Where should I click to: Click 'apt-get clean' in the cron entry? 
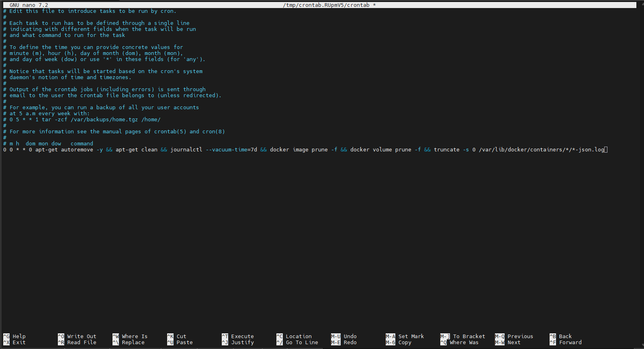tap(137, 150)
